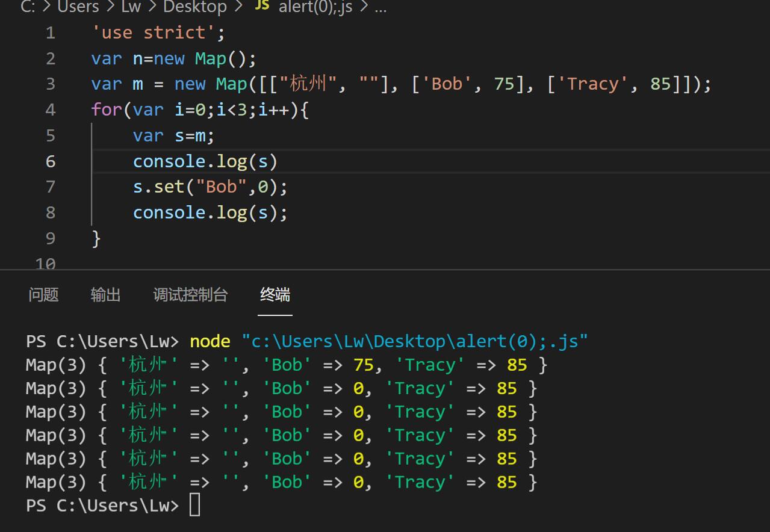This screenshot has height=532, width=770.
Task: Open the 问题 panel tab
Action: (x=43, y=295)
